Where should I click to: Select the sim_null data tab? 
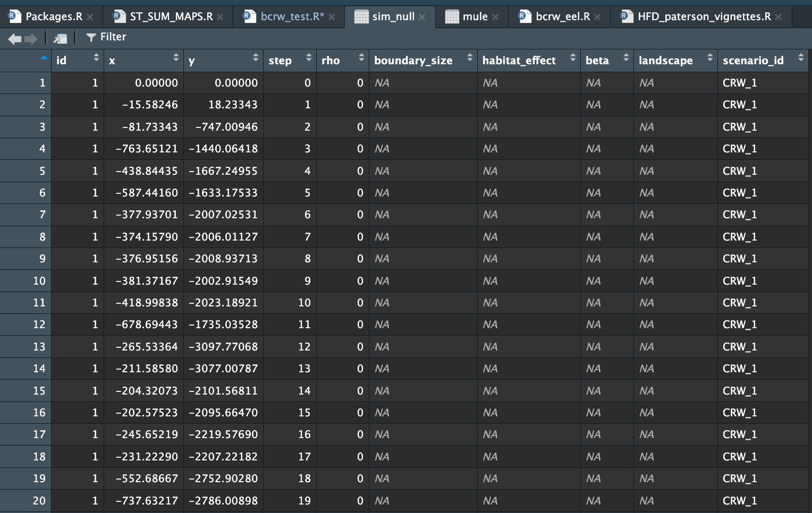(393, 16)
